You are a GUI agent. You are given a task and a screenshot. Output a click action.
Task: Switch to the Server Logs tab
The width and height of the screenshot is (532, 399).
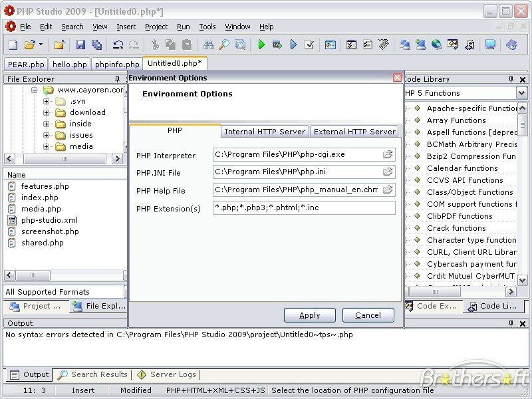point(167,374)
